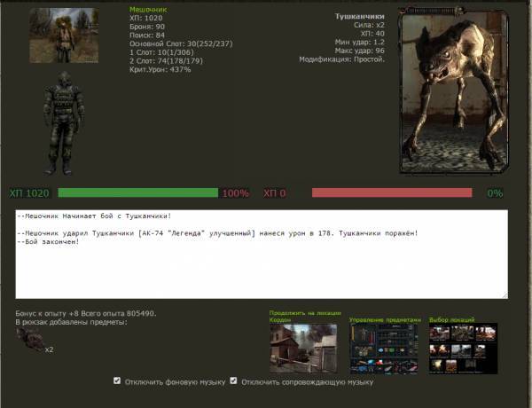Viewport: 532px width, 408px height.
Task: Click the green player HP bar
Action: click(x=137, y=192)
